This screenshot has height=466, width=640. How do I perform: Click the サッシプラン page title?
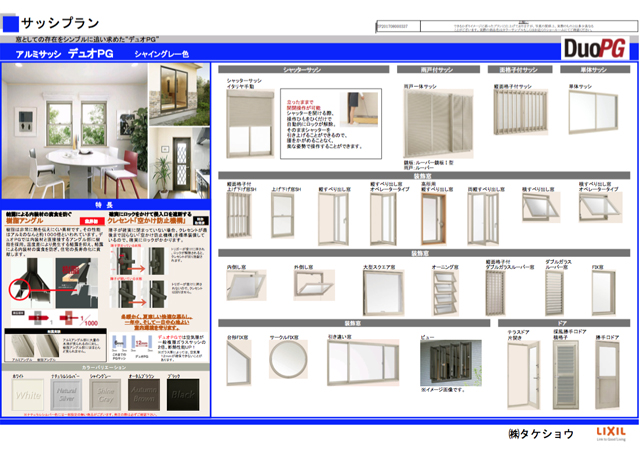point(60,23)
